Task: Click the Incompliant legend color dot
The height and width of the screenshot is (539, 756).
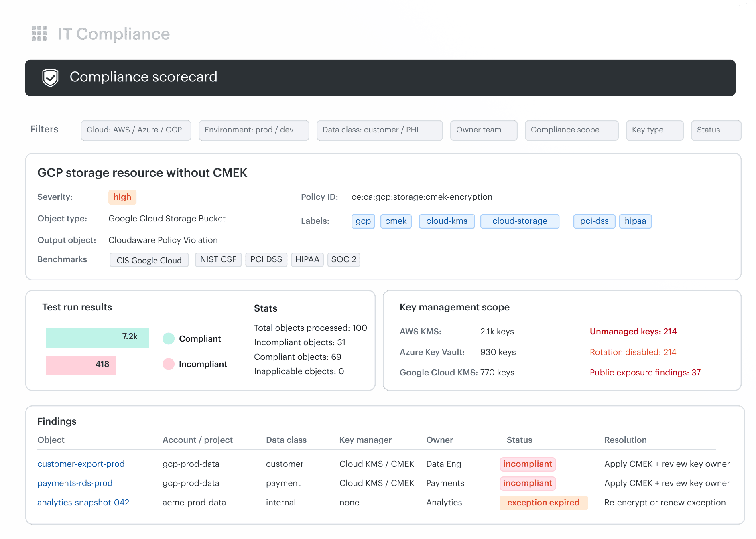Action: tap(169, 364)
